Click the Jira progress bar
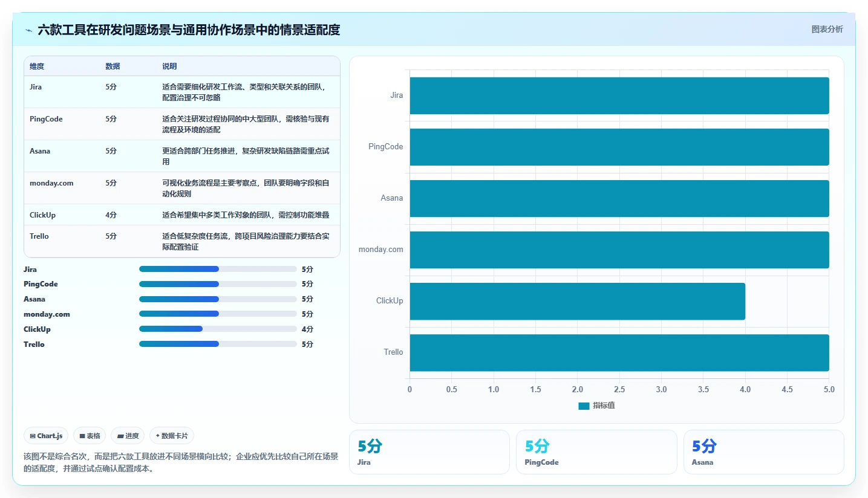 [x=218, y=269]
